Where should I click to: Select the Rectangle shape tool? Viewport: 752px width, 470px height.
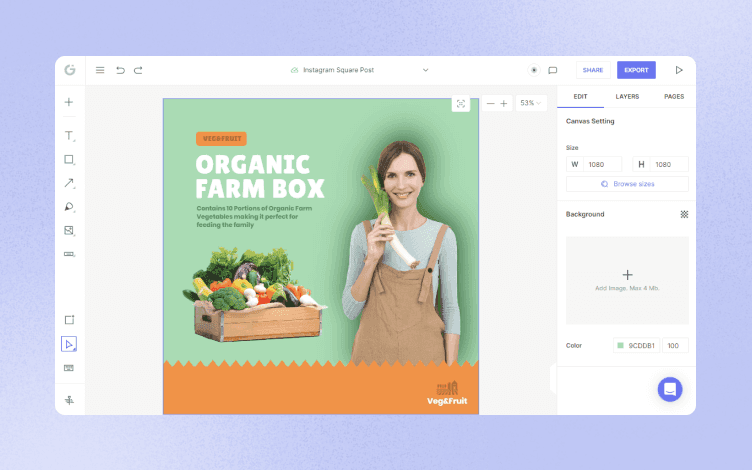pos(69,160)
